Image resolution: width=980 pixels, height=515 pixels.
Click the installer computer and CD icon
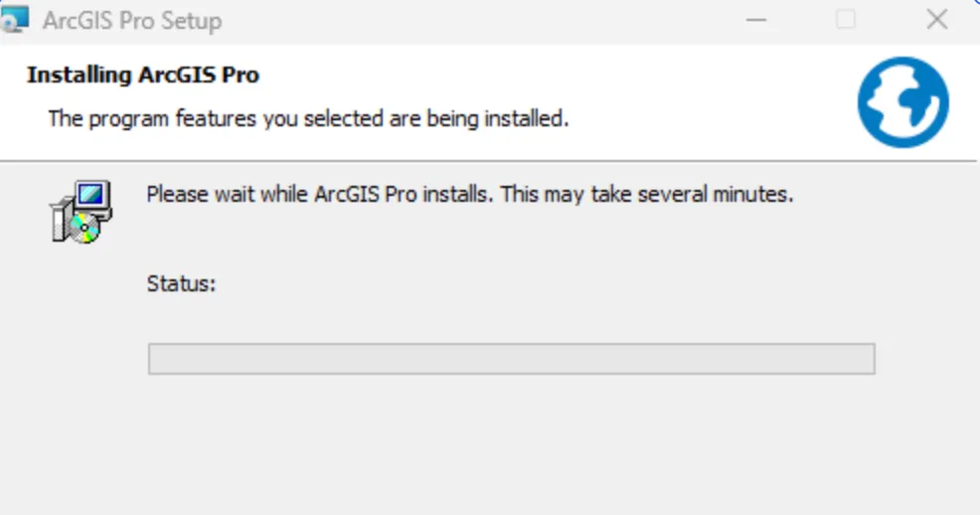point(82,212)
